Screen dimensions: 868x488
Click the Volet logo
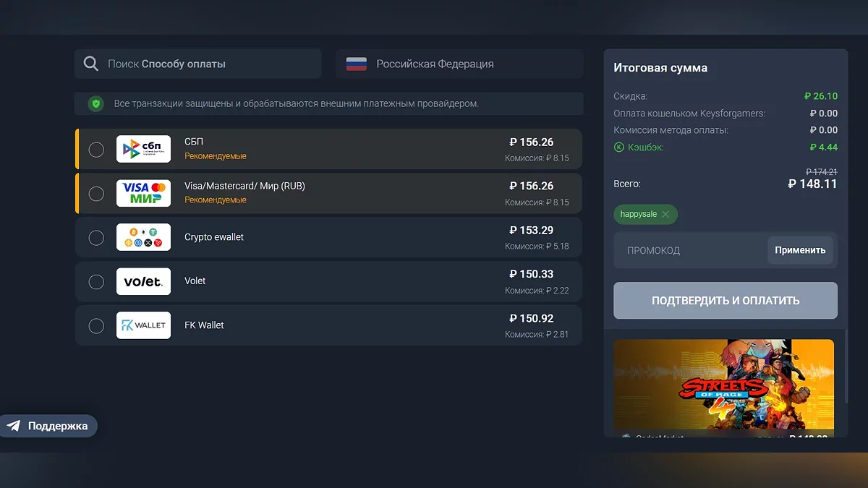click(143, 281)
